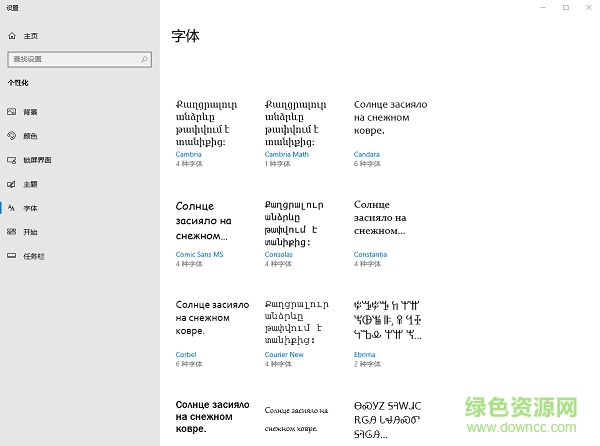This screenshot has height=446, width=600.
Task: Click the Consolas preview sample
Action: [294, 223]
